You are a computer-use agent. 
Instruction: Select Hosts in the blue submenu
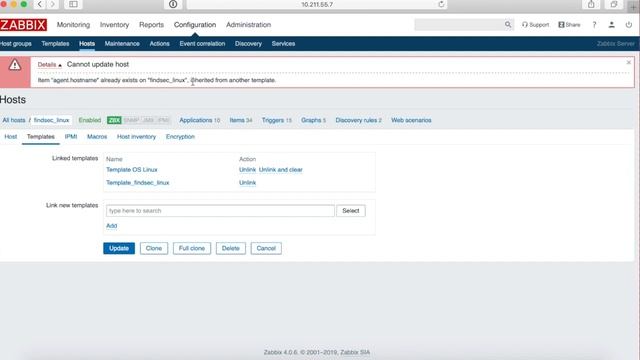point(87,44)
